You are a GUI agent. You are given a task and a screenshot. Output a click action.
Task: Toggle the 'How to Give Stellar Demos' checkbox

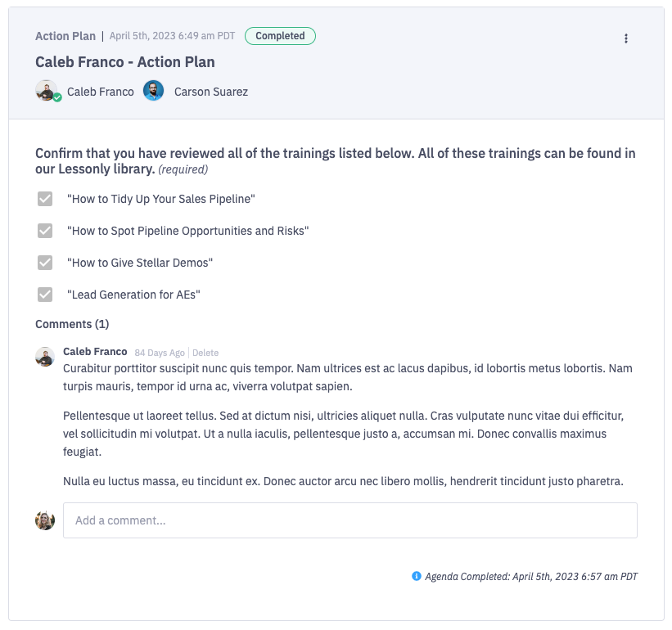click(45, 263)
